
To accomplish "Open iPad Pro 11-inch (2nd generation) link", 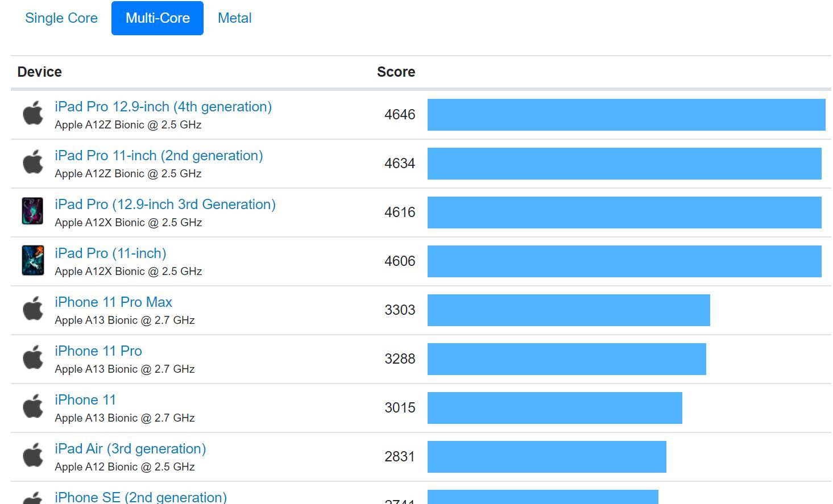I will click(159, 156).
